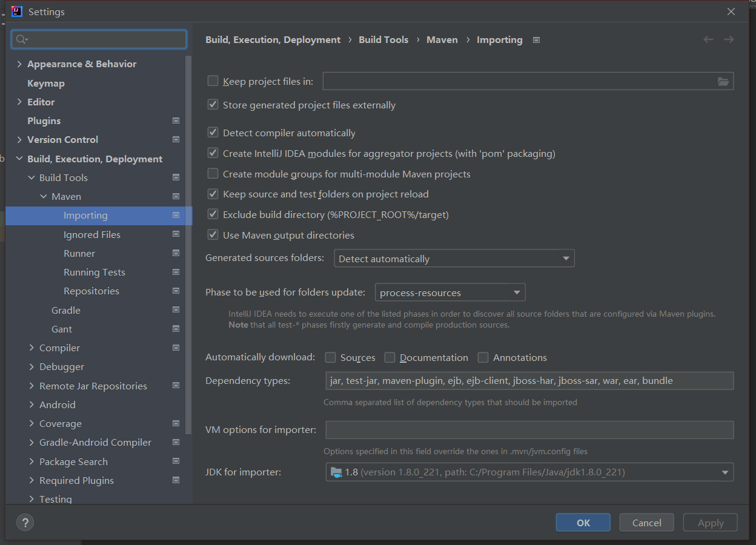The image size is (756, 545).
Task: Click the search magnifier icon
Action: click(22, 39)
